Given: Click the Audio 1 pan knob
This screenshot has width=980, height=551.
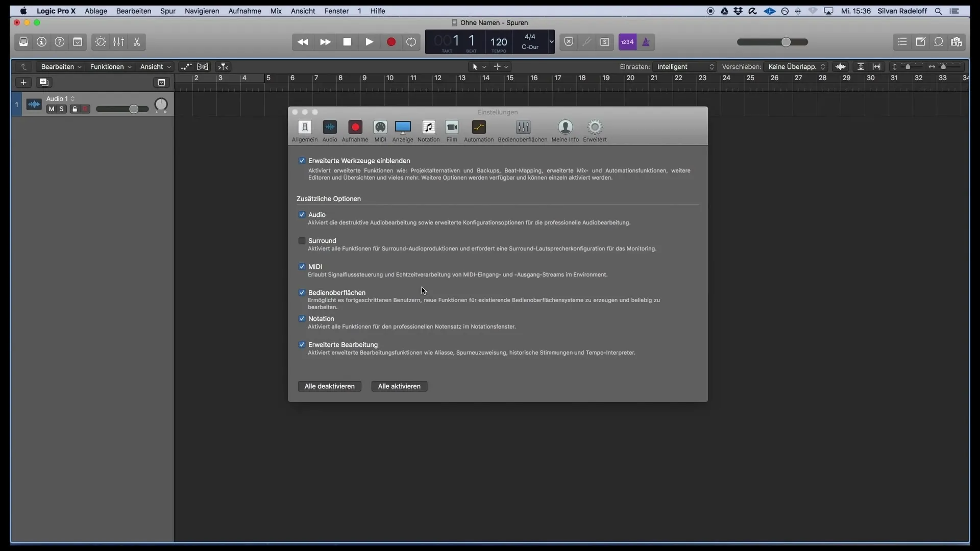Looking at the screenshot, I should pos(161,105).
